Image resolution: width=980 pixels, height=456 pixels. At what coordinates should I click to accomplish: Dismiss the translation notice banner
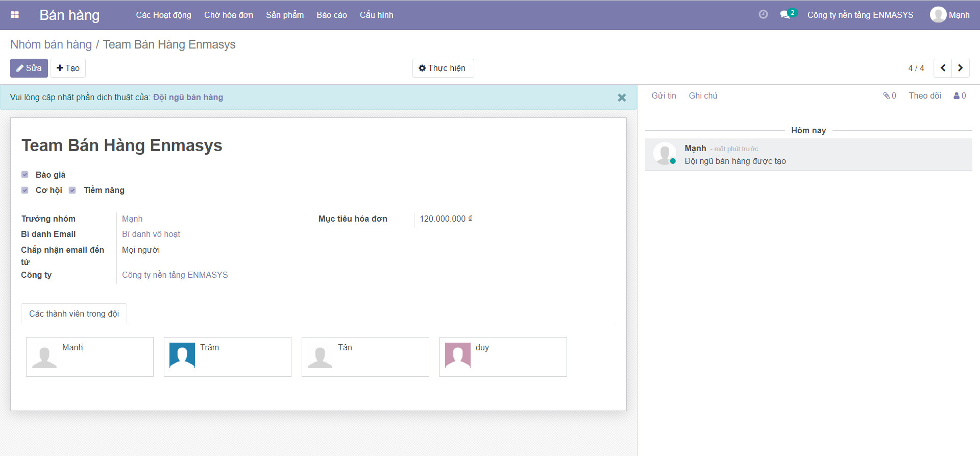pyautogui.click(x=621, y=98)
